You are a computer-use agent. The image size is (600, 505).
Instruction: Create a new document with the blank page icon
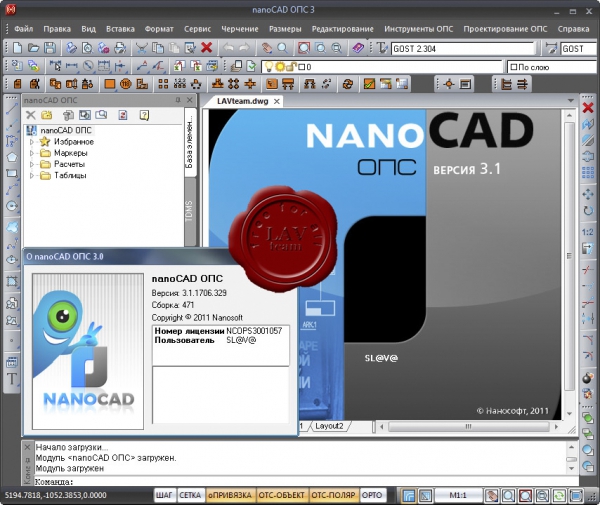pos(17,48)
